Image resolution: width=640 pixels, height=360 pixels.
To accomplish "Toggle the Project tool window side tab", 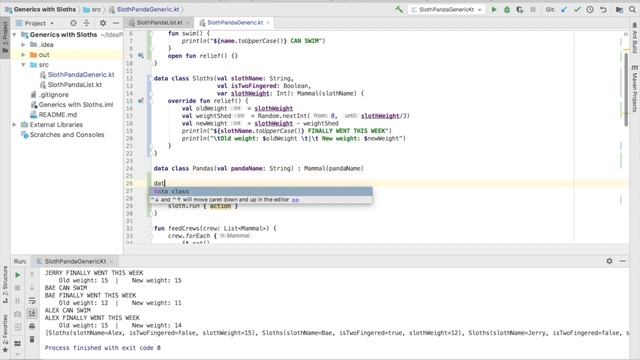I will [5, 38].
